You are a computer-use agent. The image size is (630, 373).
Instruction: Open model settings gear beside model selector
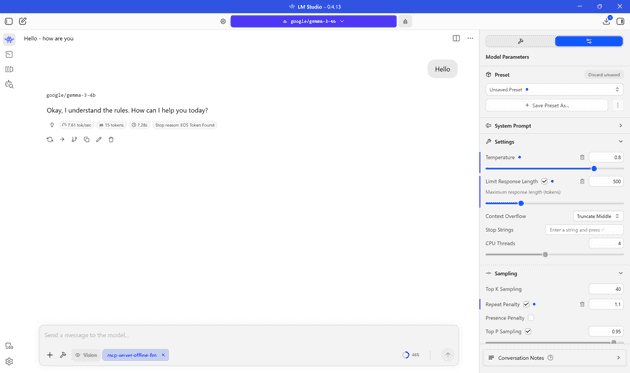pyautogui.click(x=223, y=21)
